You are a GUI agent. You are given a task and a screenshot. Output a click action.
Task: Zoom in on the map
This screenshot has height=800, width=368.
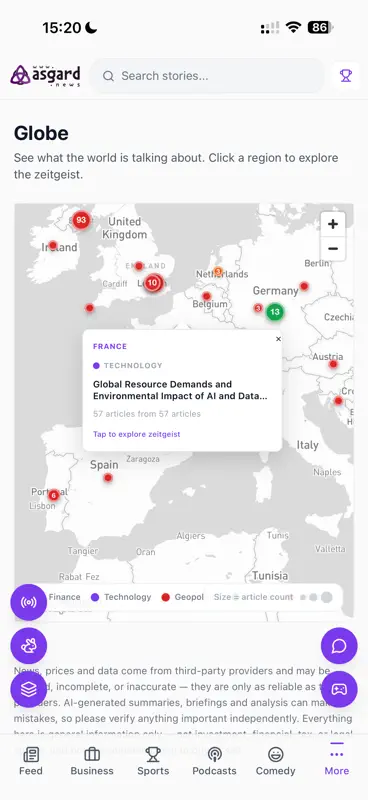pyautogui.click(x=333, y=224)
